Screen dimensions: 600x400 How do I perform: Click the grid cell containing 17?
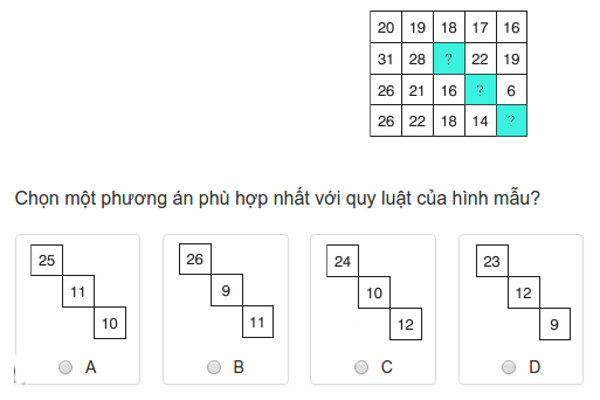(479, 27)
